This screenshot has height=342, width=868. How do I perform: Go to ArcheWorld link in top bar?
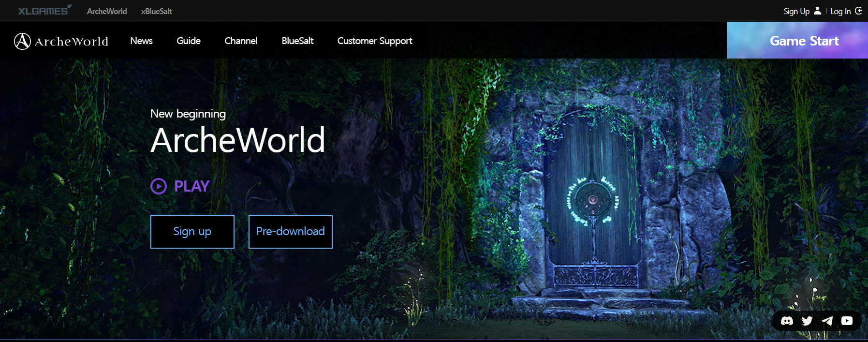(x=107, y=11)
